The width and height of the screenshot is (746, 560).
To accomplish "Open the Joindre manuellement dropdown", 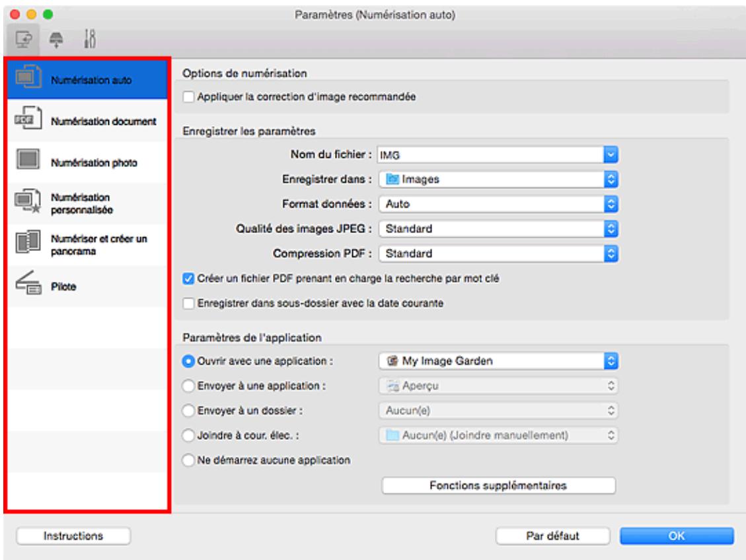I will (498, 435).
